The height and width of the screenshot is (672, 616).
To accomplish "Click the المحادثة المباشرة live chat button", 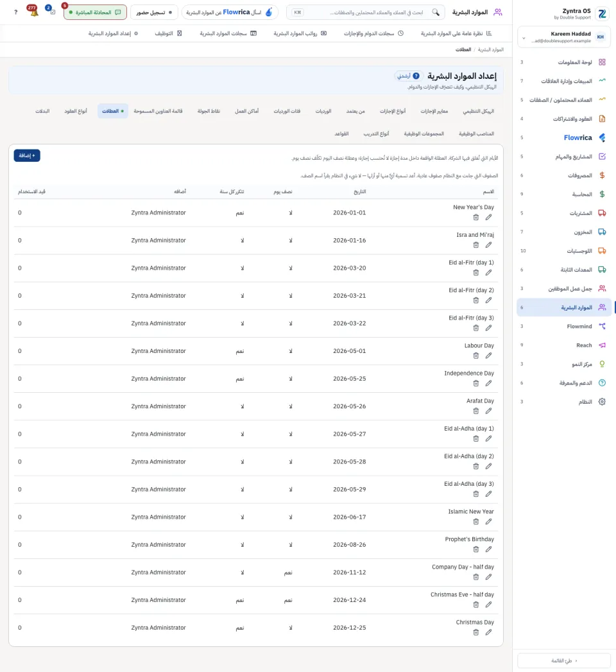I will coord(95,12).
